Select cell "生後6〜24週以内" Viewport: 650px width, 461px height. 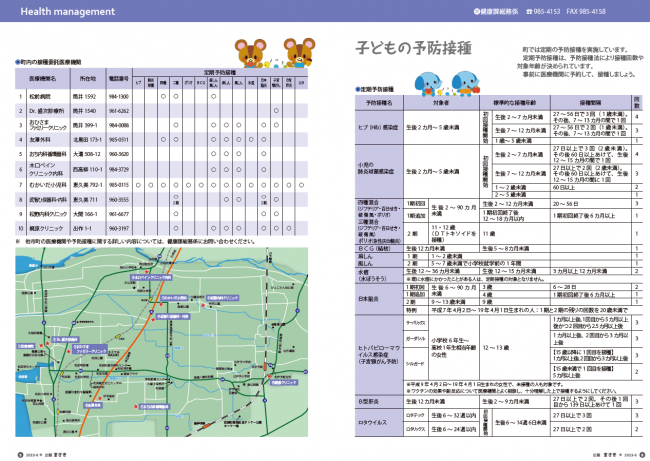point(454,429)
